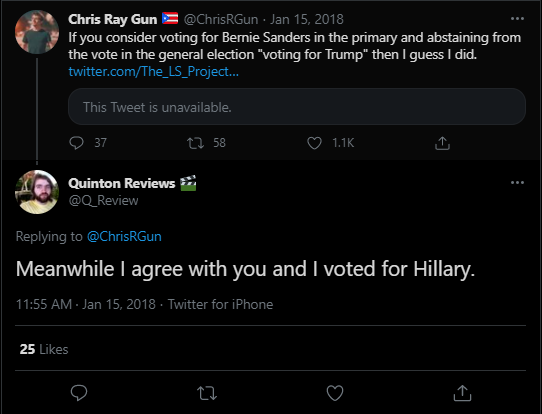Click the @ChrisRGun mention in Replying to
The width and height of the screenshot is (542, 414).
(x=124, y=236)
